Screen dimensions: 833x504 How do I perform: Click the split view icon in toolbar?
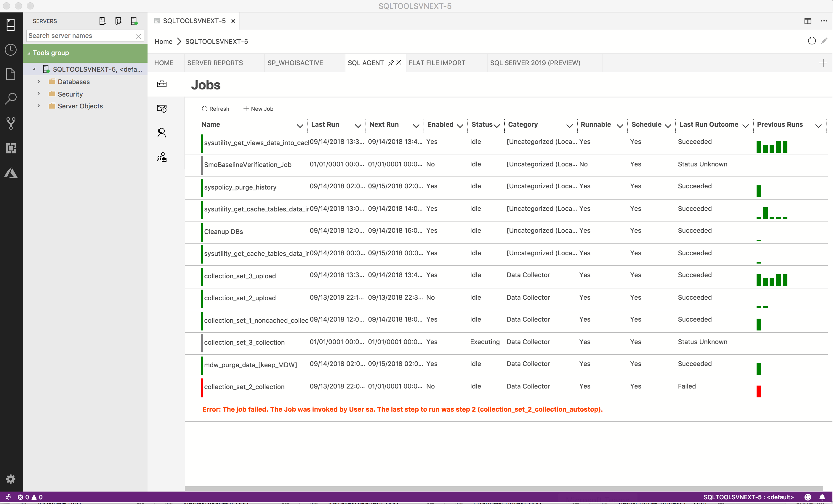[x=808, y=21]
